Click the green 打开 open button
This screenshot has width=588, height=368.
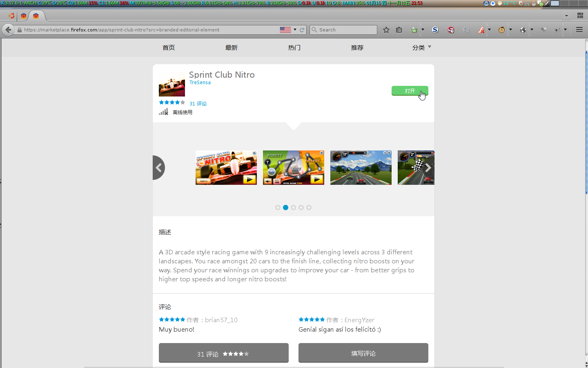pos(410,91)
